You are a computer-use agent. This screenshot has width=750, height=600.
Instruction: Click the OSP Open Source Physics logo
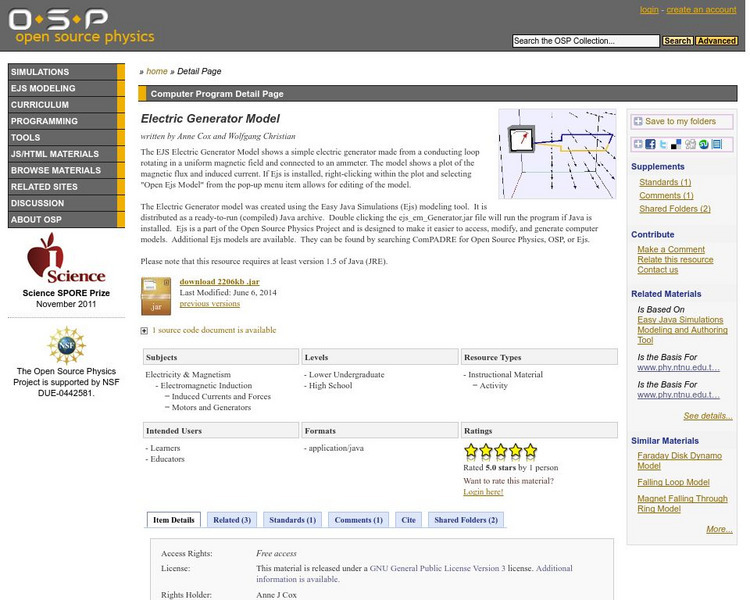point(82,26)
